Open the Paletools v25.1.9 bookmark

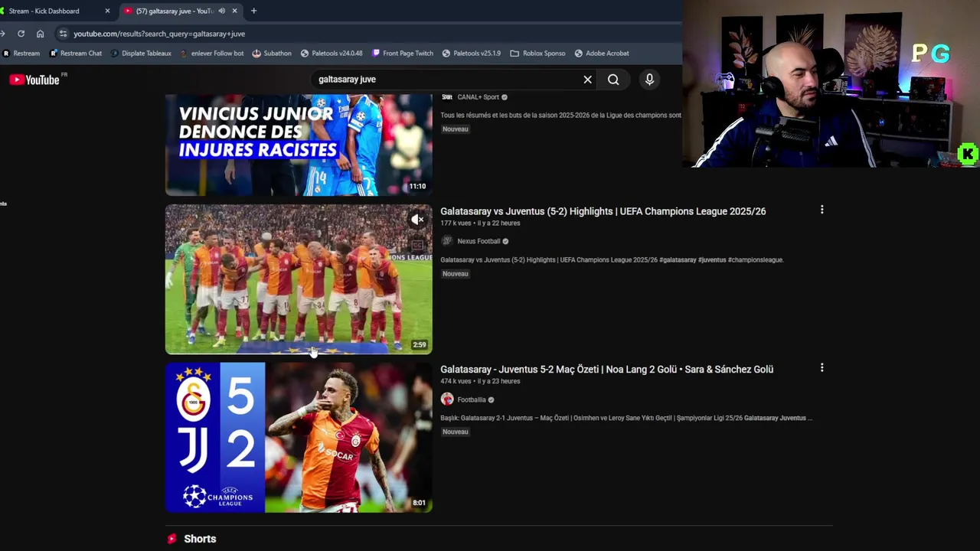pyautogui.click(x=471, y=54)
